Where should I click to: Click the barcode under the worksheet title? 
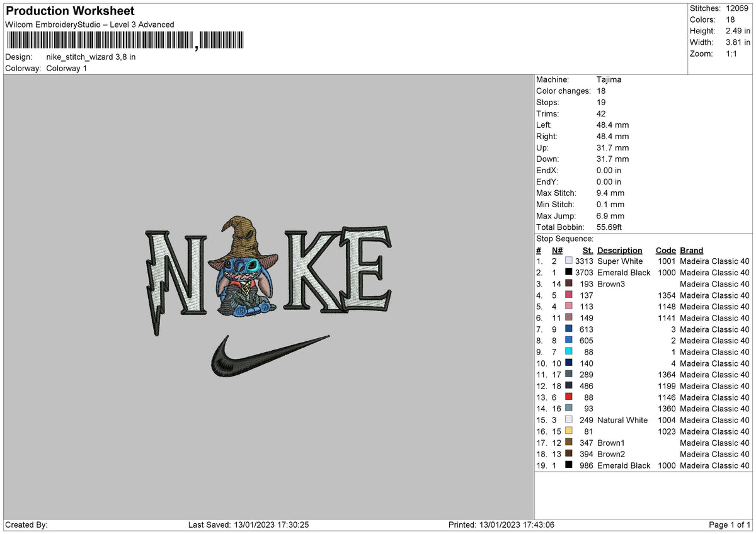(x=124, y=42)
